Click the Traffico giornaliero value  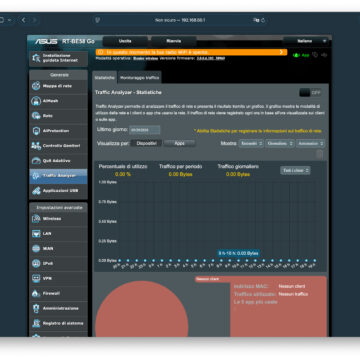[x=238, y=174]
